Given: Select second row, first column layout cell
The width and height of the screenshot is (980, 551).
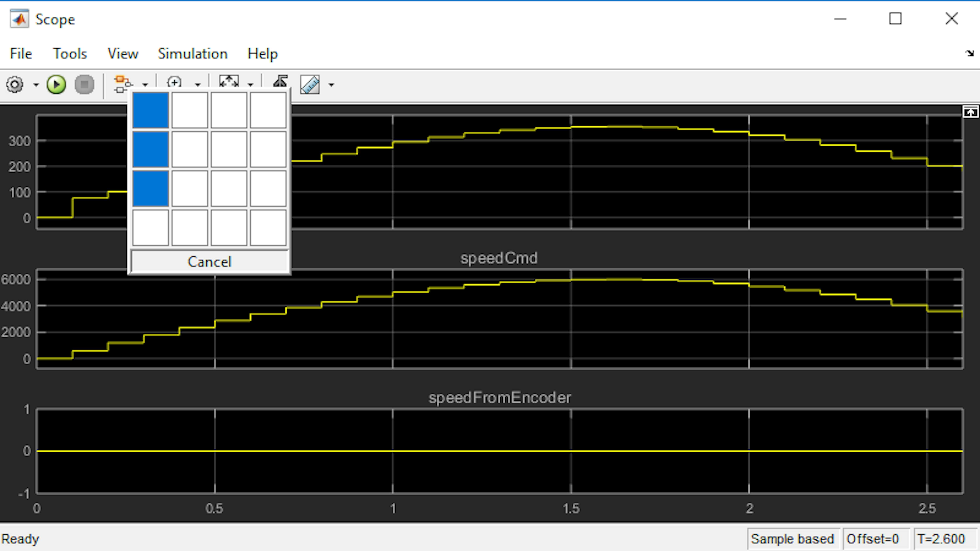Looking at the screenshot, I should pos(151,149).
